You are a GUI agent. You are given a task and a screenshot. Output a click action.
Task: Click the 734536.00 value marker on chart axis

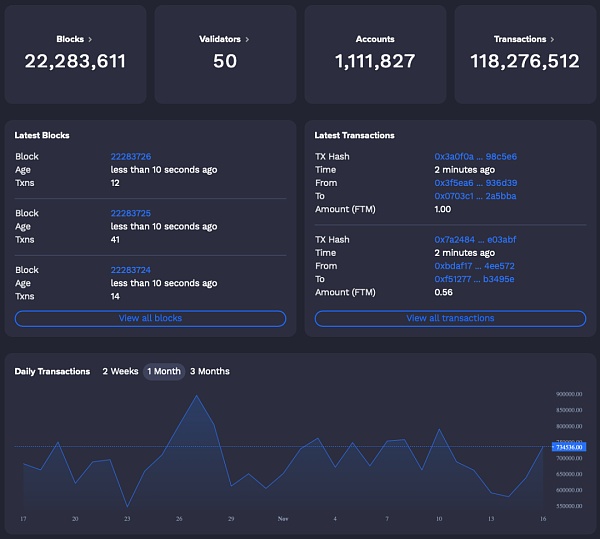click(568, 446)
